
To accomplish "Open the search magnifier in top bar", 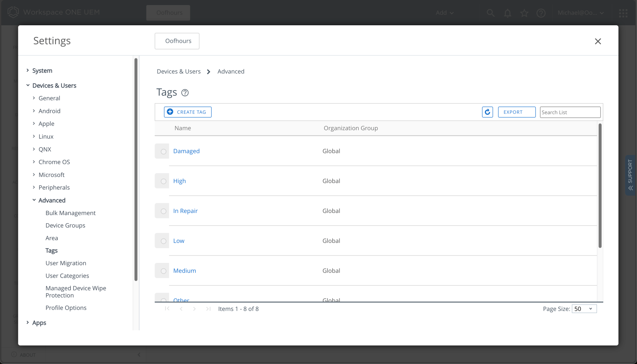I will [490, 13].
